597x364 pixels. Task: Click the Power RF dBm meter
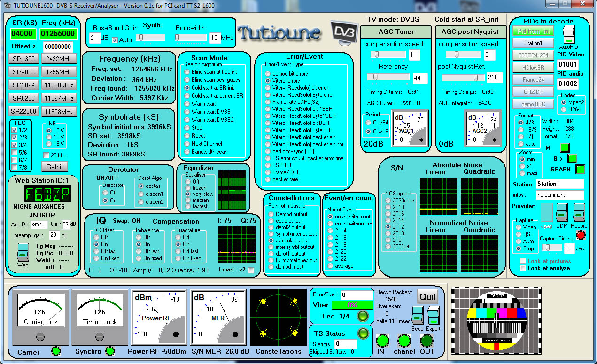[x=159, y=318]
